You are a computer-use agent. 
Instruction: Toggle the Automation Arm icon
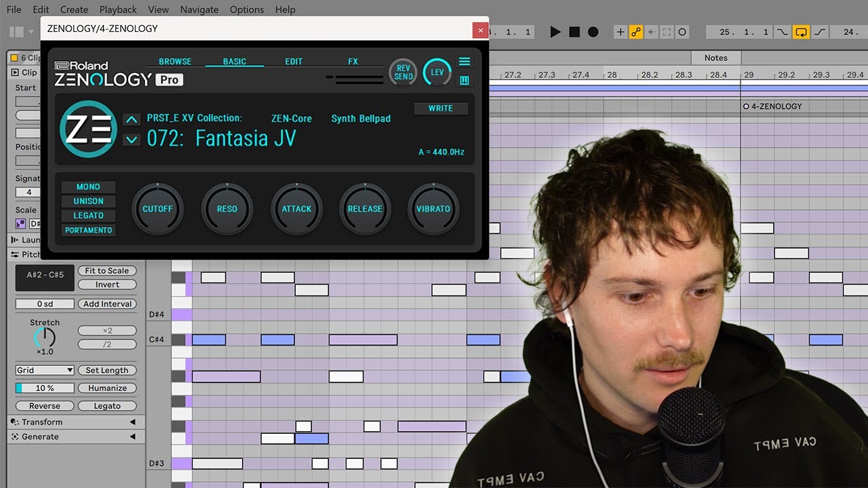tap(635, 32)
